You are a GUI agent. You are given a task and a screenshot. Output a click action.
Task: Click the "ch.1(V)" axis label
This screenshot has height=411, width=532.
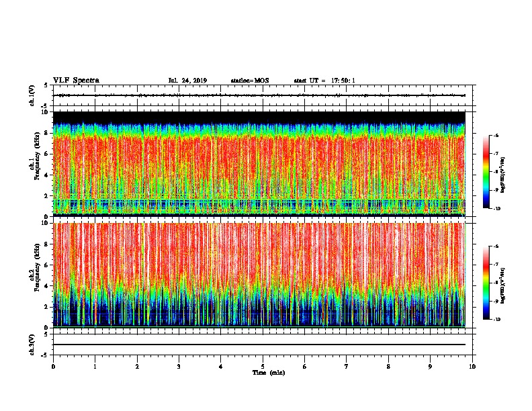(x=32, y=95)
